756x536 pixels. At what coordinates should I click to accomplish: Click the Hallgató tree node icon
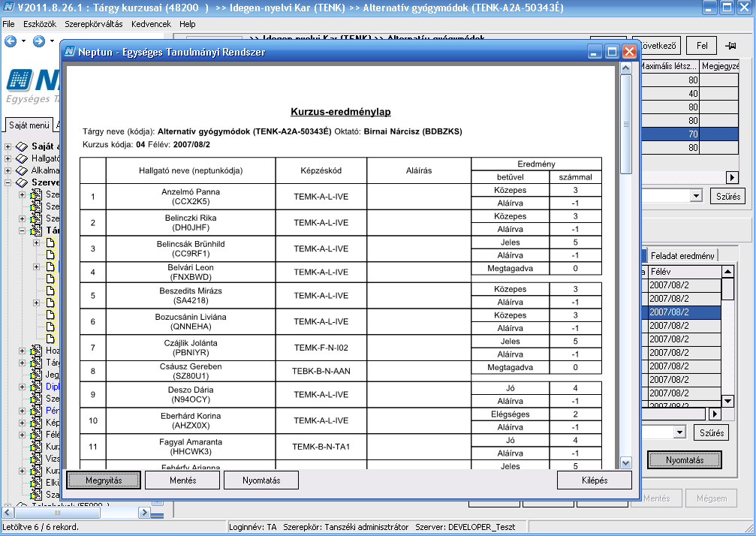click(22, 158)
